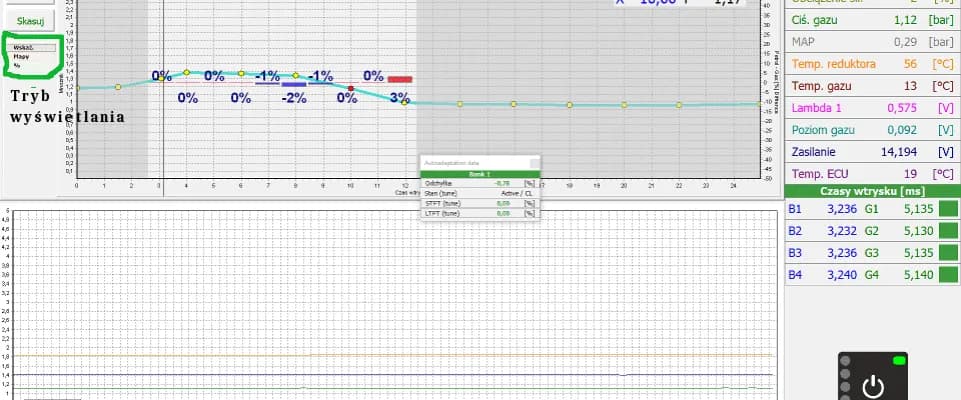Click the Bank 1 header in autoadaptation popup
This screenshot has height=400, width=961.
pyautogui.click(x=480, y=173)
